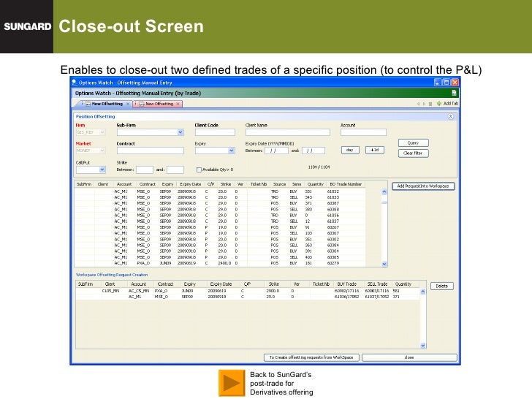Select trade row with number 61032
The image size is (532, 399).
point(220,191)
